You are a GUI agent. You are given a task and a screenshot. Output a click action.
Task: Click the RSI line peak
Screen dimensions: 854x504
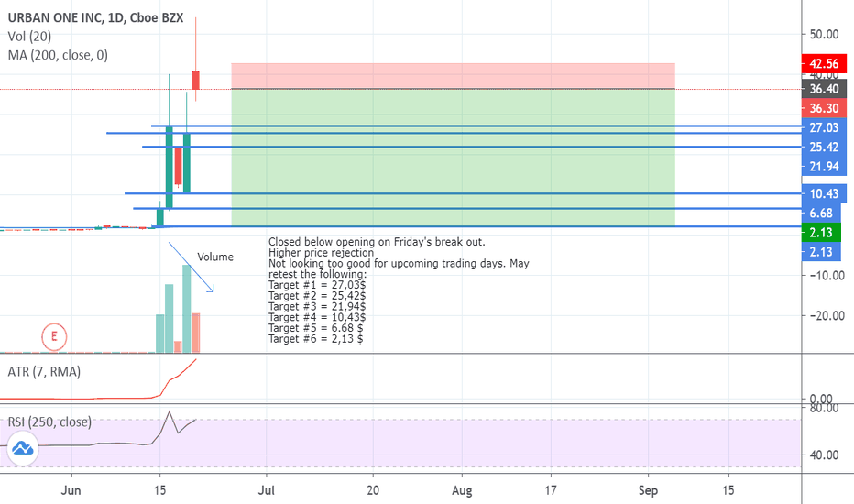pos(170,412)
